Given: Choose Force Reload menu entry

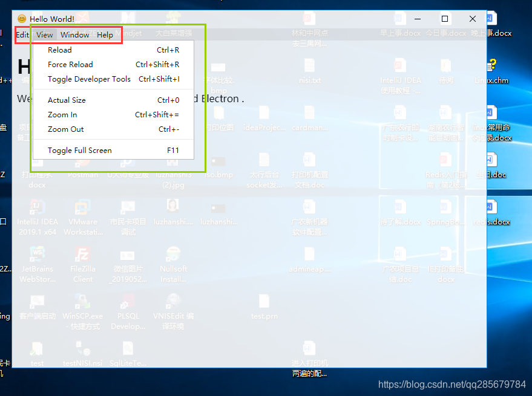Looking at the screenshot, I should [x=113, y=65].
